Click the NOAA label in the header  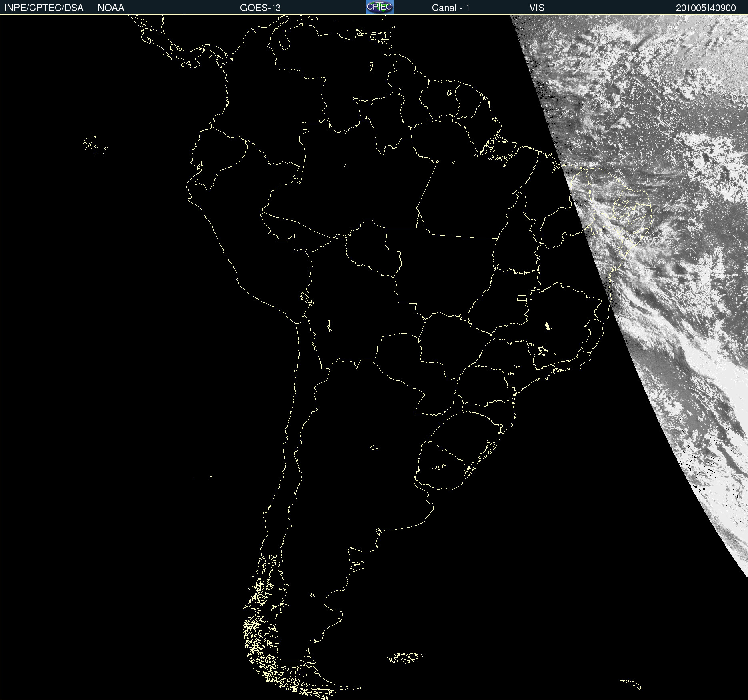tap(111, 8)
